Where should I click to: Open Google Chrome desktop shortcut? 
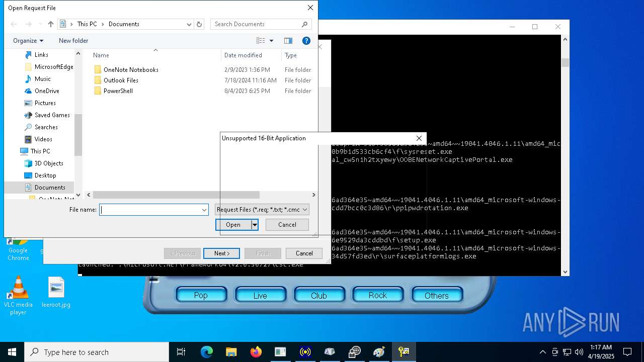(18, 249)
